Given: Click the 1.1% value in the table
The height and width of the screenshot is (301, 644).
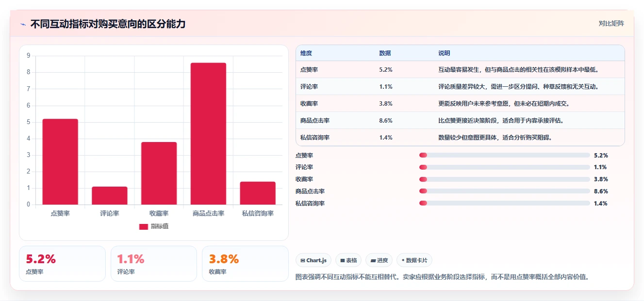Looking at the screenshot, I should tap(386, 87).
